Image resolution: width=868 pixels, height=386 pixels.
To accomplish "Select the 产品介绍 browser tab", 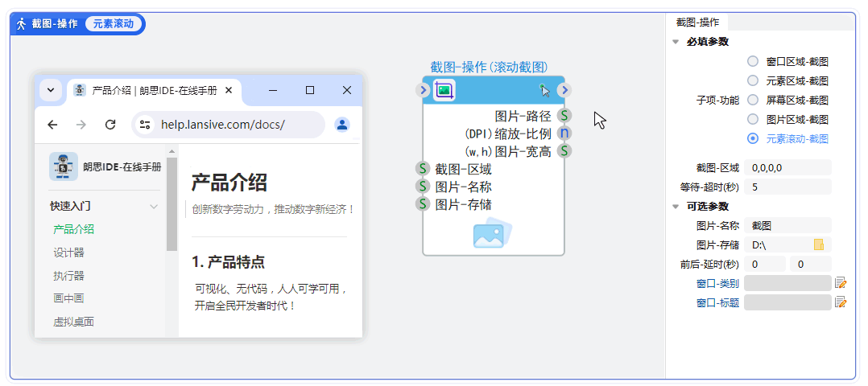I will pyautogui.click(x=155, y=91).
